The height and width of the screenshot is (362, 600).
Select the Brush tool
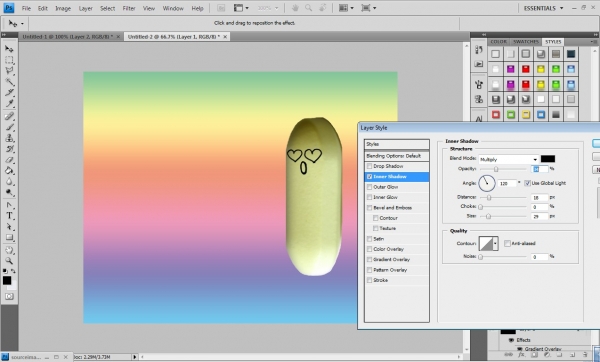click(x=9, y=127)
